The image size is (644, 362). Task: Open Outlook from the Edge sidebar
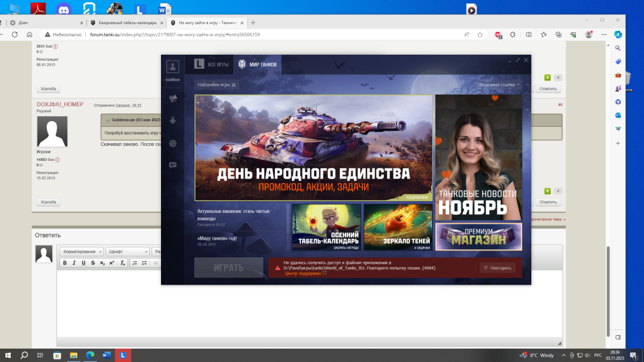(x=618, y=115)
